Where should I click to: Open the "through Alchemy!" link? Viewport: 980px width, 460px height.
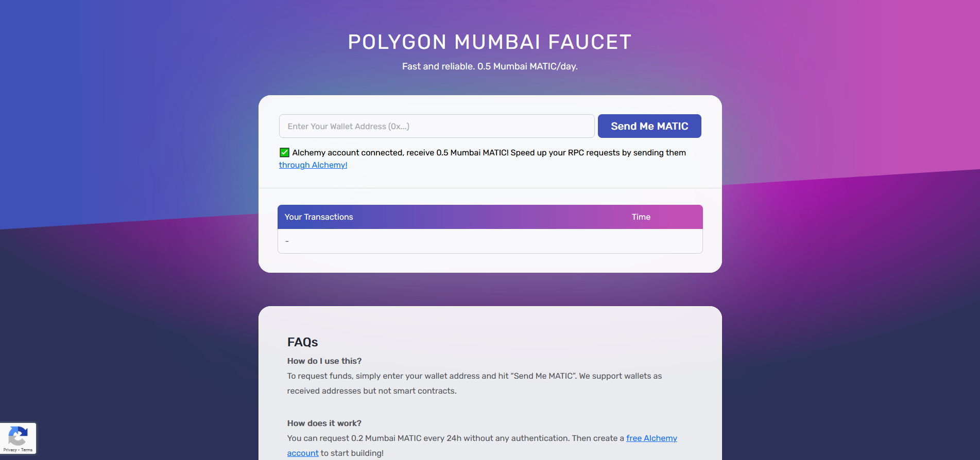(x=313, y=165)
